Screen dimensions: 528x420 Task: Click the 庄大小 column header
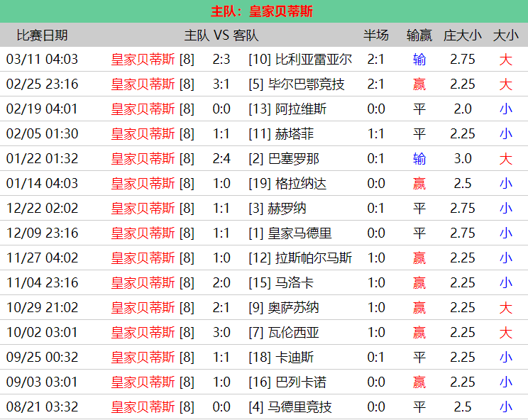click(x=462, y=35)
